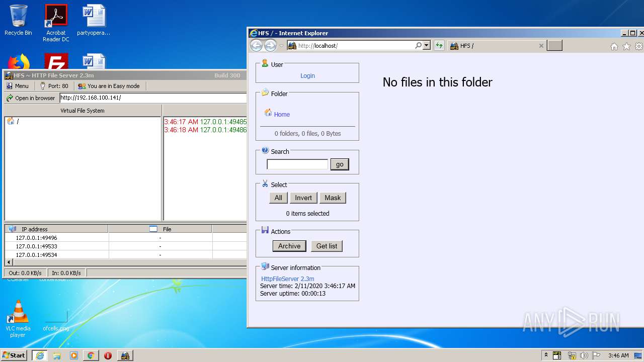Open Opera from the taskbar
644x362 pixels.
108,355
